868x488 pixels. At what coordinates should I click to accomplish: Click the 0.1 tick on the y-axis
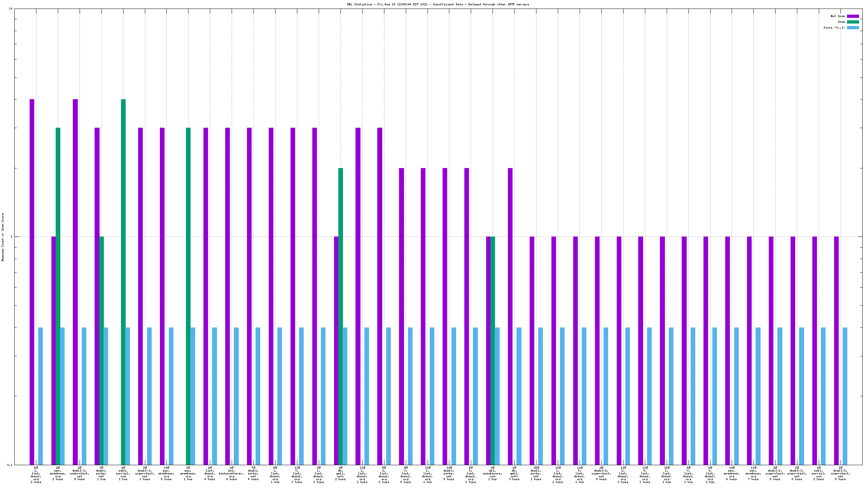click(x=10, y=464)
